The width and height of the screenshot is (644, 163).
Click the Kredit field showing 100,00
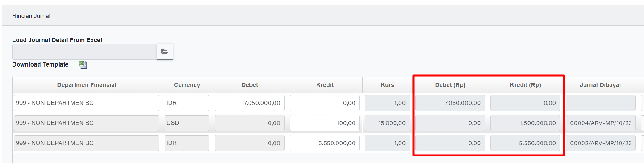coord(325,123)
